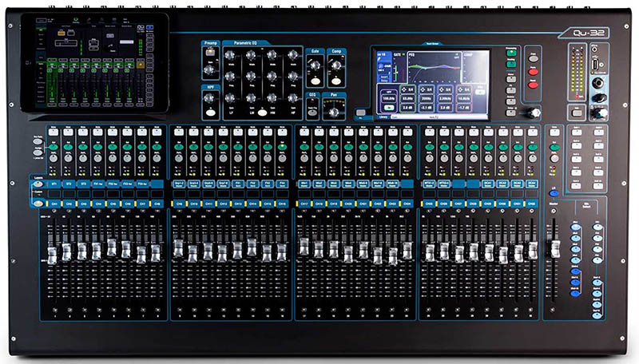Engage the HPF In key
639x364 pixels.
click(210, 113)
